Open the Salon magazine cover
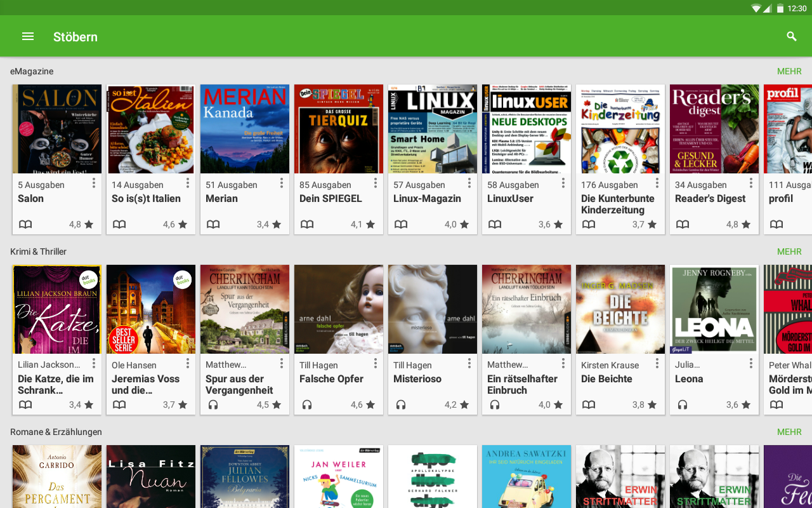Image resolution: width=812 pixels, height=508 pixels. [57, 129]
